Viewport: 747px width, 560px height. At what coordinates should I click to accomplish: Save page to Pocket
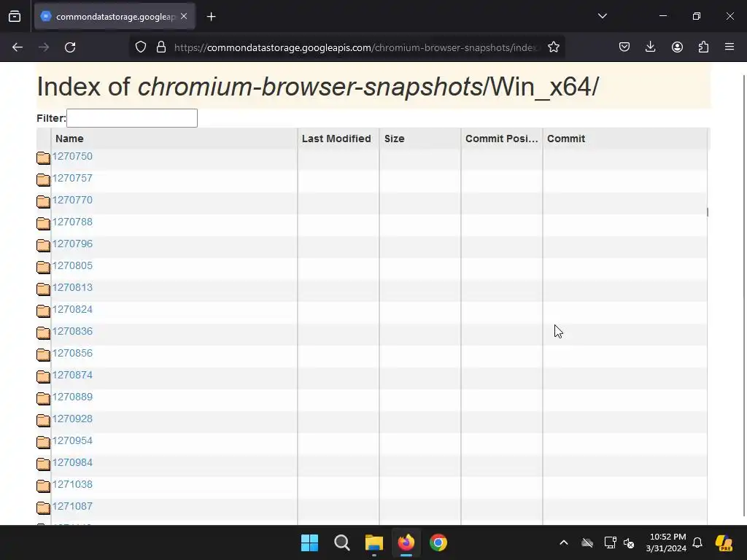(624, 47)
